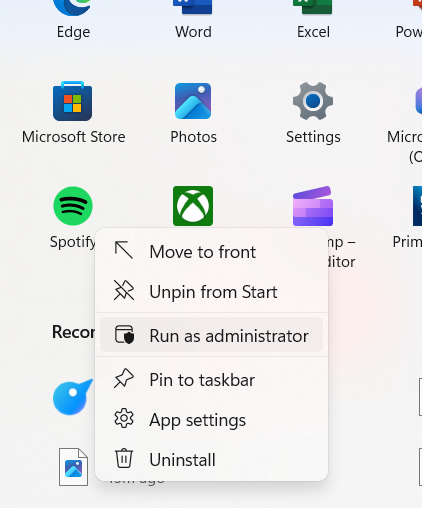This screenshot has width=422, height=508.
Task: Click the Photos label under its icon
Action: 193,137
